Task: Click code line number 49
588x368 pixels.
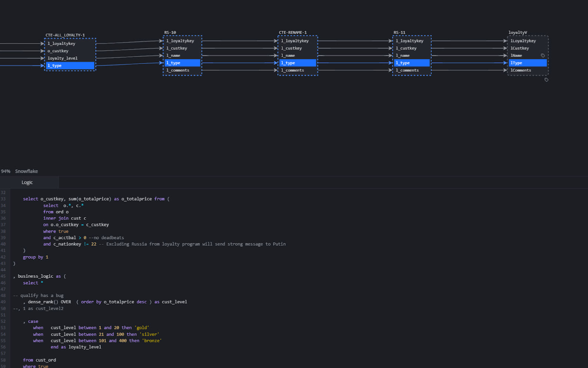Action: [x=3, y=302]
